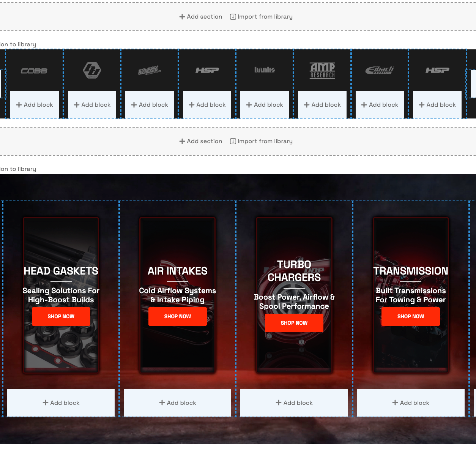
Task: Select the hexagon brand logo
Action: point(92,70)
